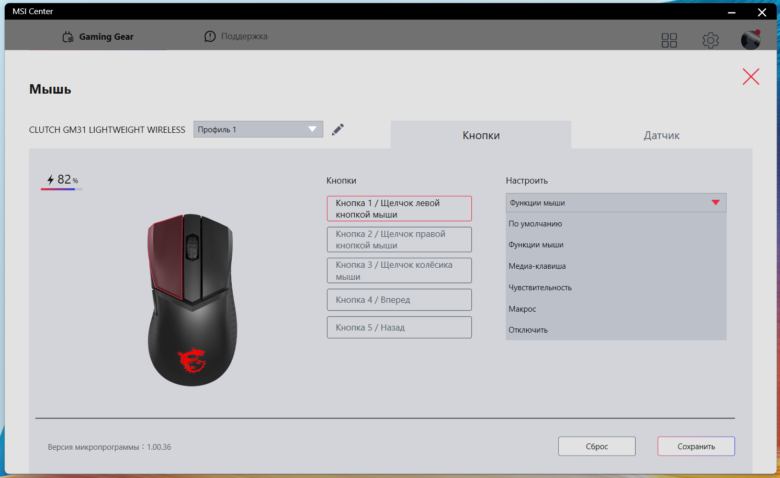The image size is (780, 478).
Task: Open the Gaming Gear tab
Action: coord(98,37)
